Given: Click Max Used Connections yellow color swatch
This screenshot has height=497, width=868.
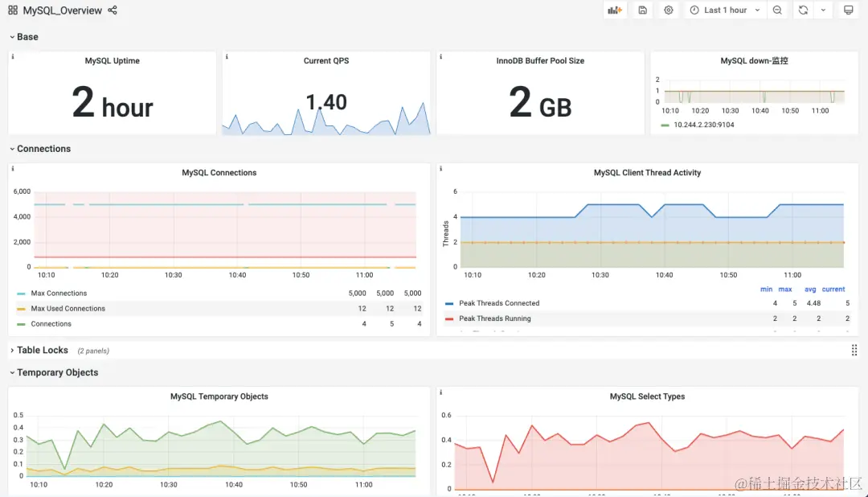Looking at the screenshot, I should (x=21, y=309).
